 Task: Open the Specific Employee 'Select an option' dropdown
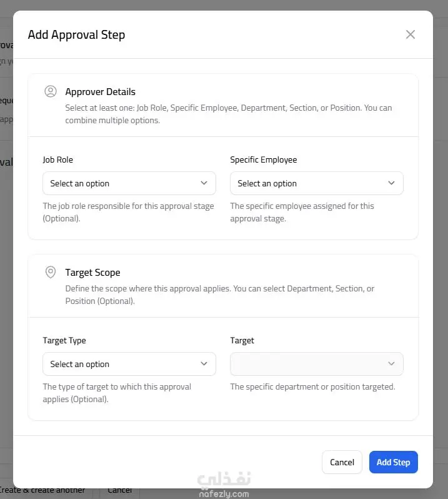click(317, 183)
